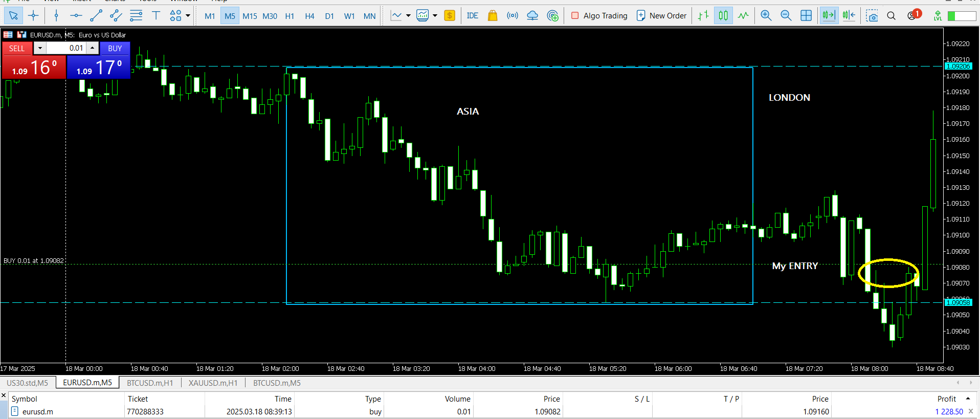Select the text label tool

point(156,16)
